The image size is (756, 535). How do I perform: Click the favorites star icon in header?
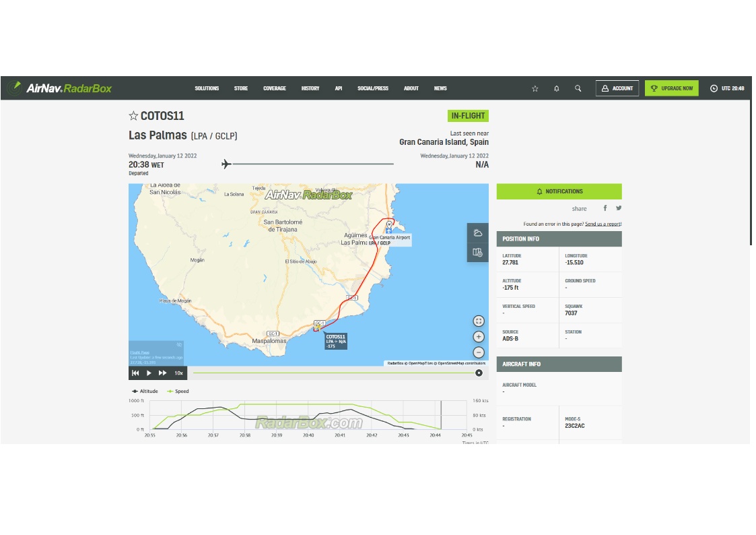pyautogui.click(x=535, y=89)
